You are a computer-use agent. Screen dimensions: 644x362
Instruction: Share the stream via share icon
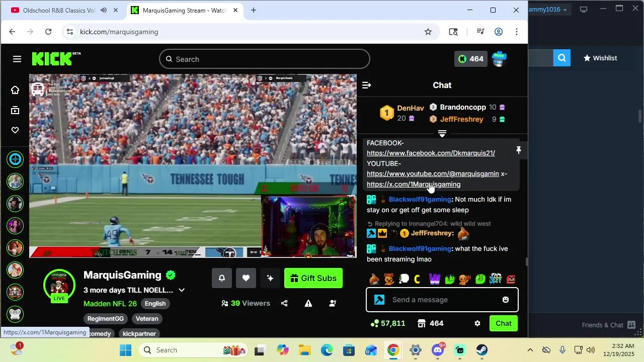coord(284,303)
